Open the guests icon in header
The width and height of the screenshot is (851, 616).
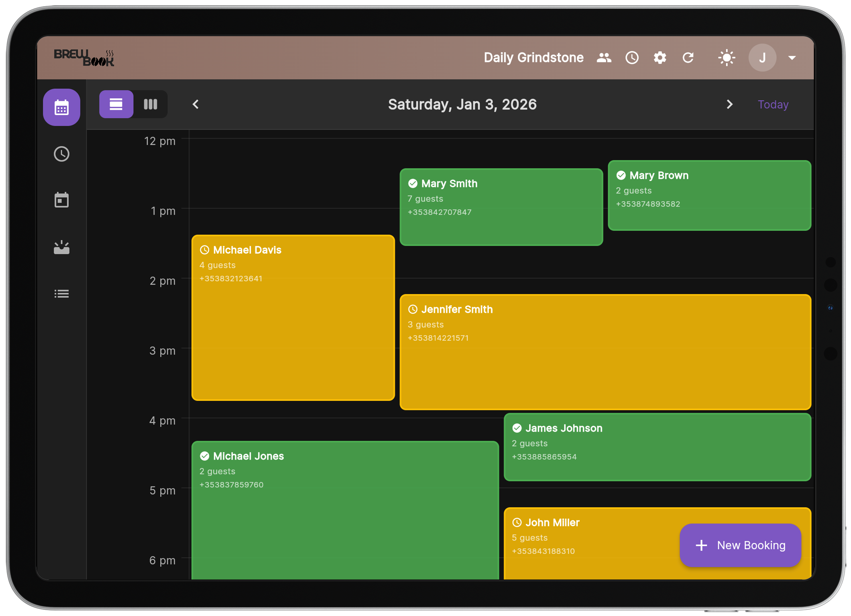click(604, 58)
